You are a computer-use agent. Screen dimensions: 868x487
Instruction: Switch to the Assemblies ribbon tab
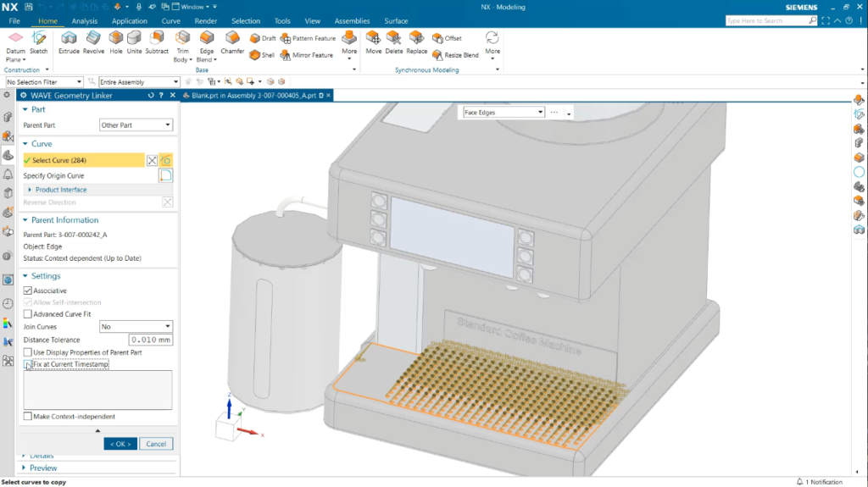tap(351, 21)
